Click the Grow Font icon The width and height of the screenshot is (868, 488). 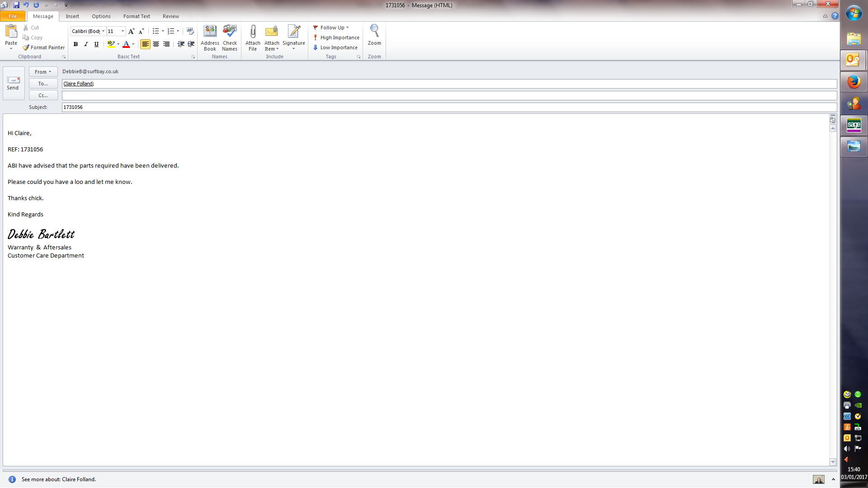[131, 31]
